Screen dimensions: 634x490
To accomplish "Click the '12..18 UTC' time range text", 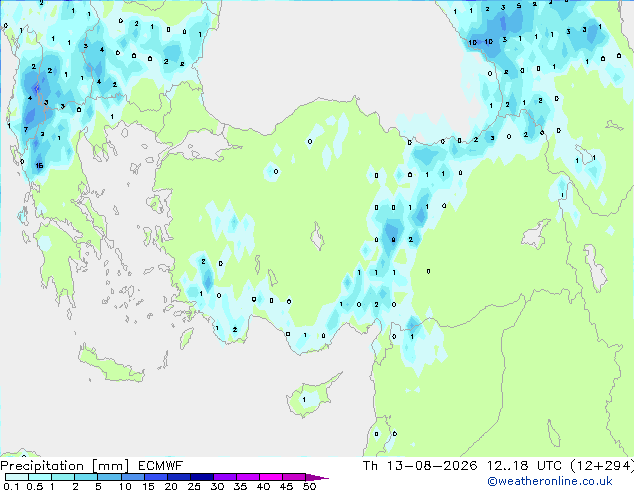I will click(524, 466).
